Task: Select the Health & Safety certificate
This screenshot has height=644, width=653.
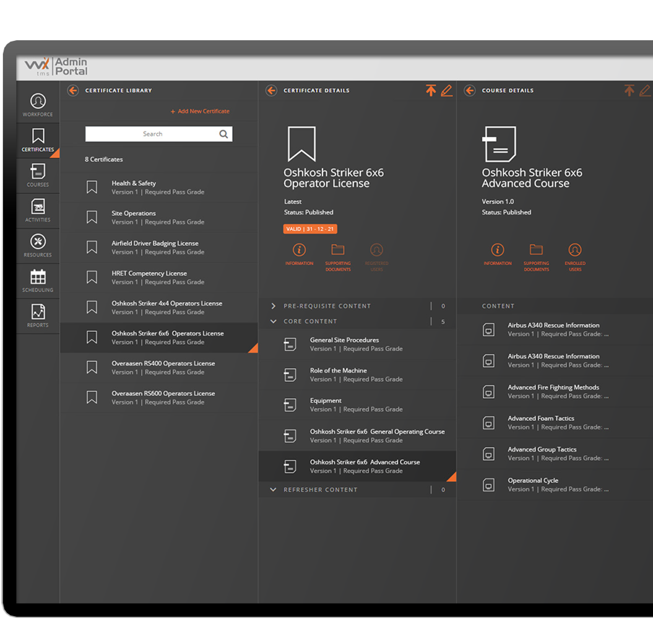Action: point(158,188)
